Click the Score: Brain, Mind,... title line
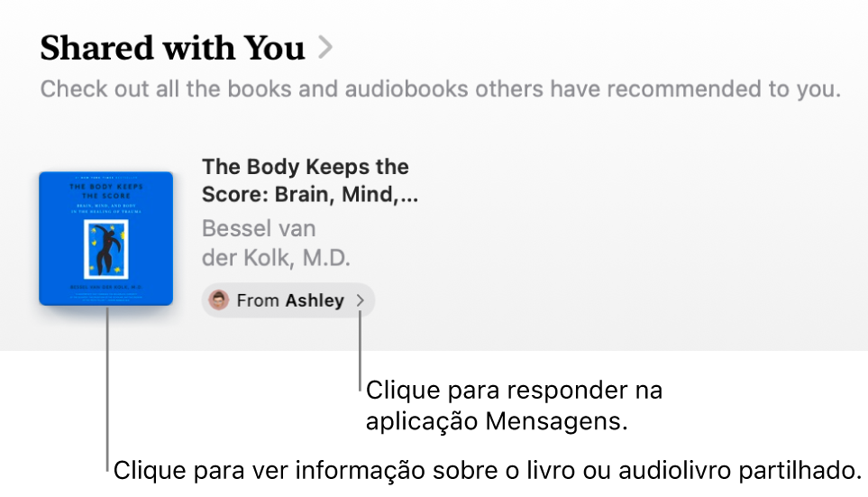 pos(309,194)
